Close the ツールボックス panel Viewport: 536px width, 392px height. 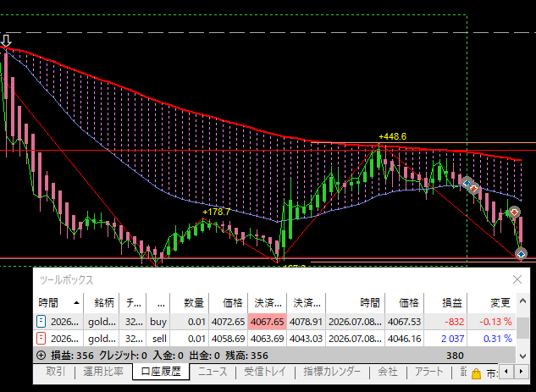click(x=517, y=279)
